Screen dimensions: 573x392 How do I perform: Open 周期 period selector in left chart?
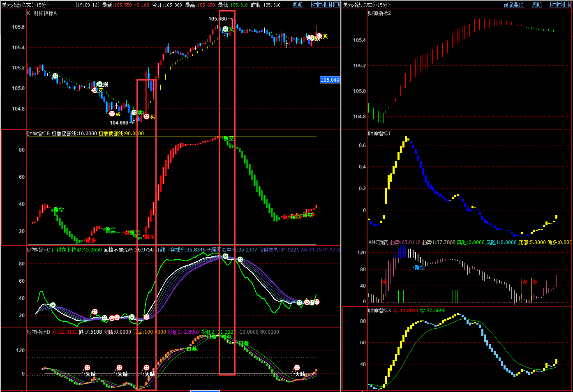[297, 5]
